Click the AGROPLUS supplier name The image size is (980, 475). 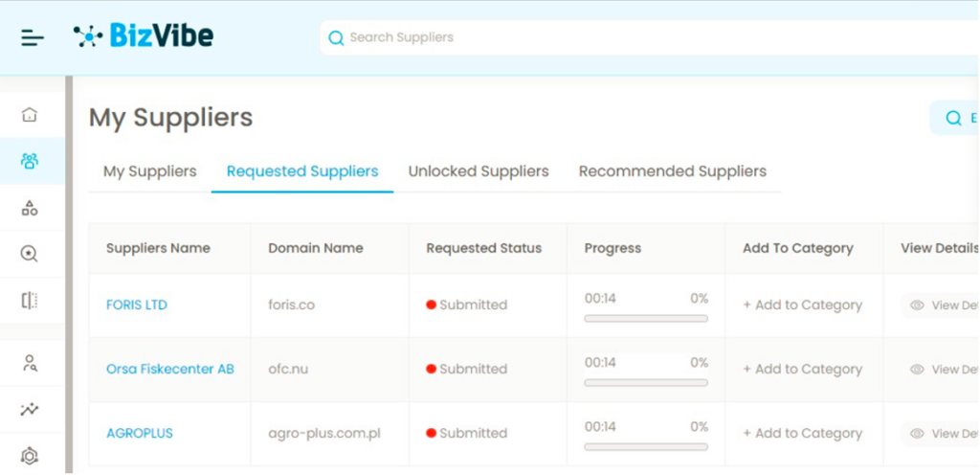[140, 433]
